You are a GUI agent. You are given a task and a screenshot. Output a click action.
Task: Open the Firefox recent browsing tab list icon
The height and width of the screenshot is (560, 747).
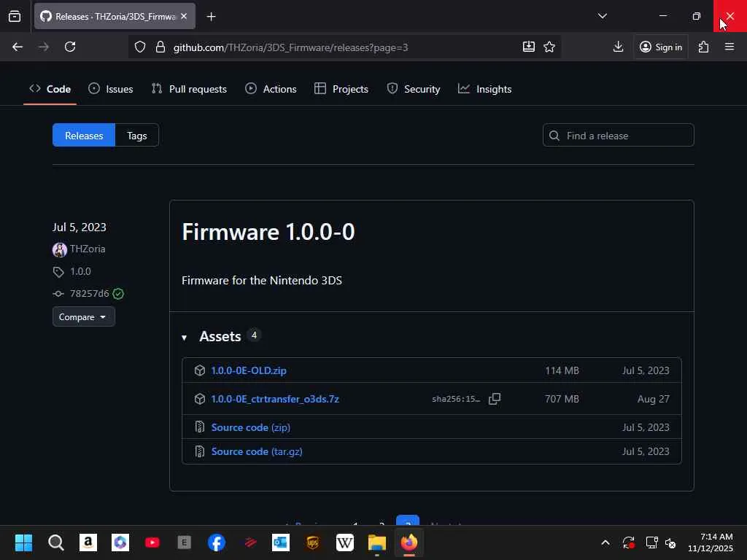[x=15, y=16]
